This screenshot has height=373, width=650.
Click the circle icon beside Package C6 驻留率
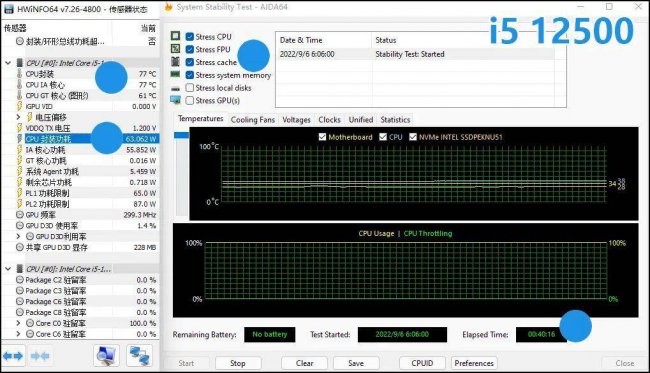(19, 301)
